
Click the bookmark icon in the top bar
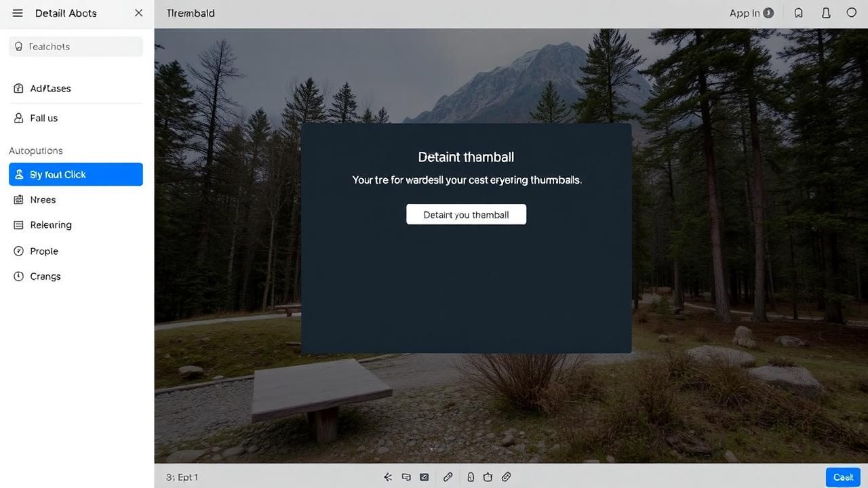tap(799, 13)
